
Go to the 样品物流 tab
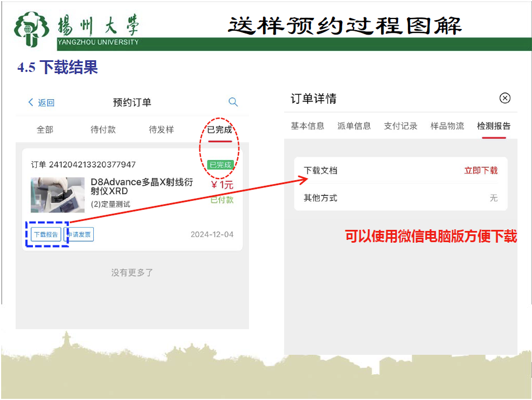(447, 126)
